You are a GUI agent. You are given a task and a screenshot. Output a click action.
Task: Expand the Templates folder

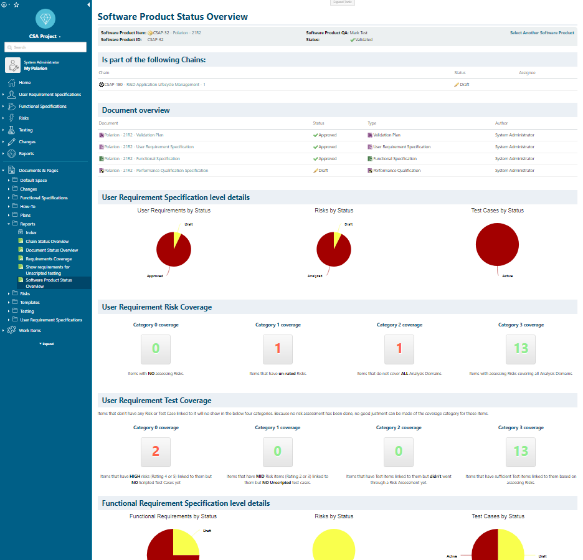point(9,302)
